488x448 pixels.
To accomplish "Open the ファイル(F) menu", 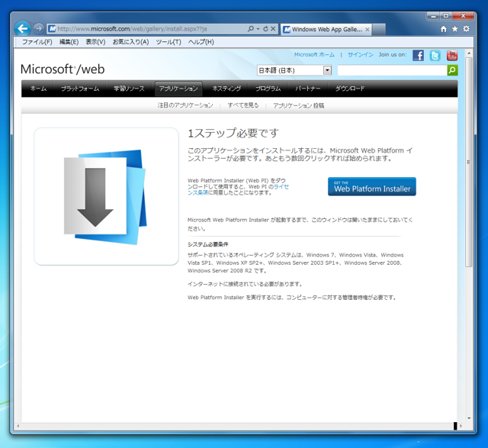I will click(37, 42).
